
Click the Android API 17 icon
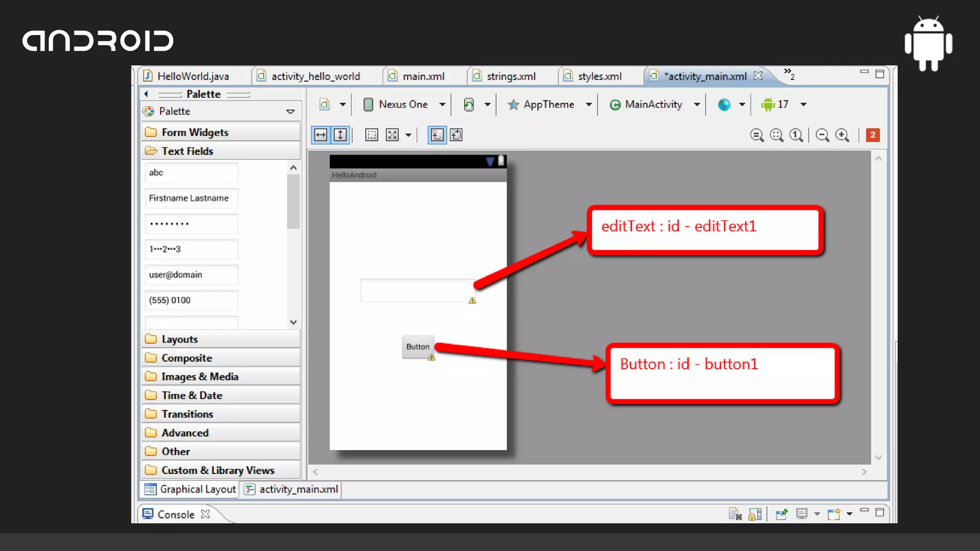point(768,104)
